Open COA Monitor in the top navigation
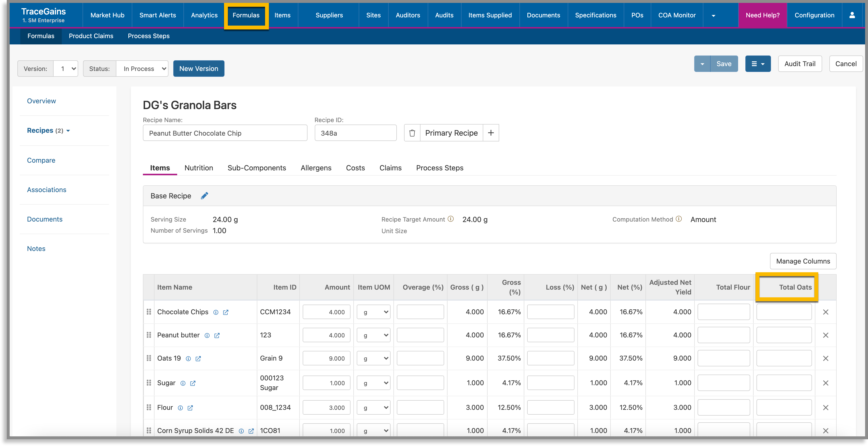Image resolution: width=868 pixels, height=446 pixels. pos(677,15)
